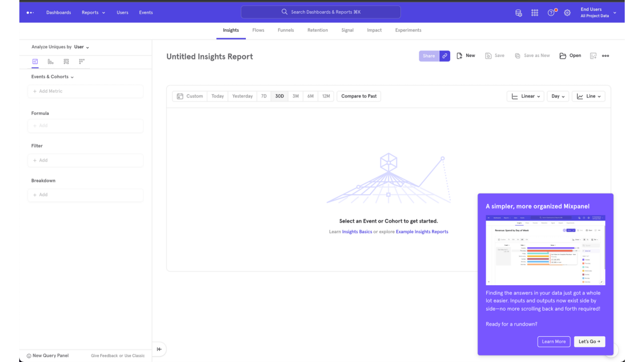Click the Share button
The height and width of the screenshot is (362, 644).
(x=429, y=56)
